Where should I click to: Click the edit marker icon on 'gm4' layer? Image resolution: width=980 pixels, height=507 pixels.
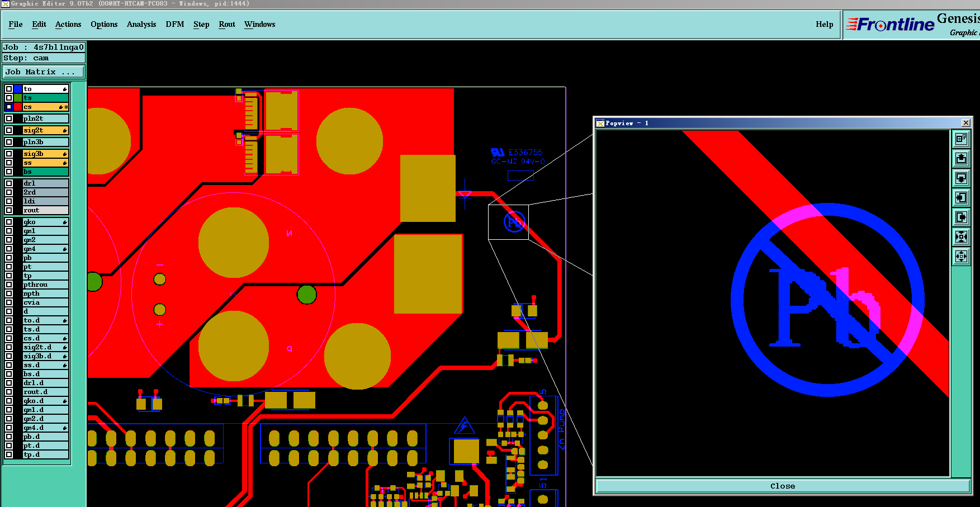point(65,249)
